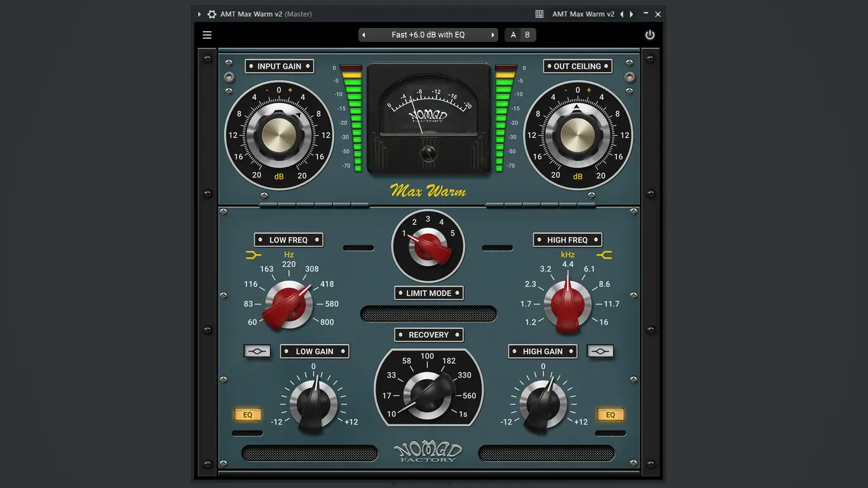Switch to the B comparison state

[x=527, y=35]
